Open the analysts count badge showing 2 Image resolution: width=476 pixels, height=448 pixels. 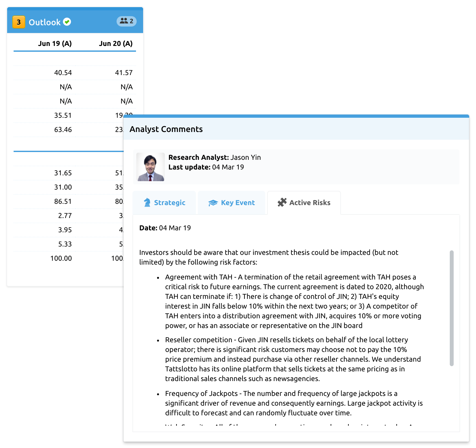tap(127, 21)
